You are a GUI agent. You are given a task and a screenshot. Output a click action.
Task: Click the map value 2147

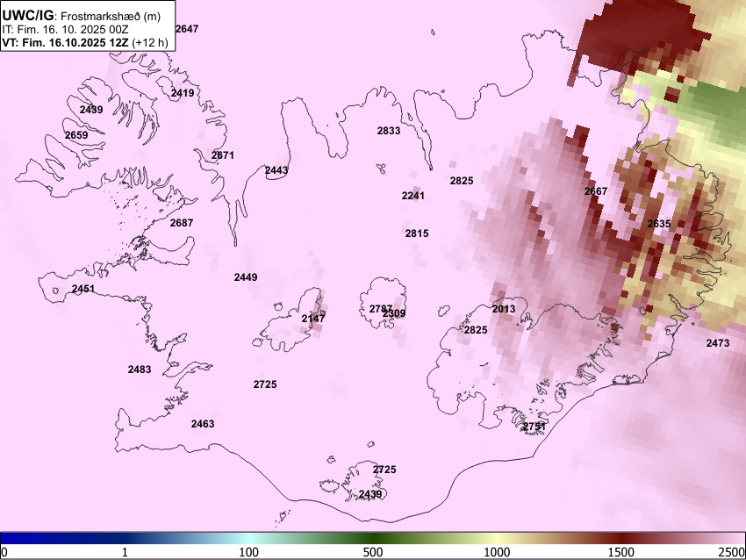click(x=313, y=319)
